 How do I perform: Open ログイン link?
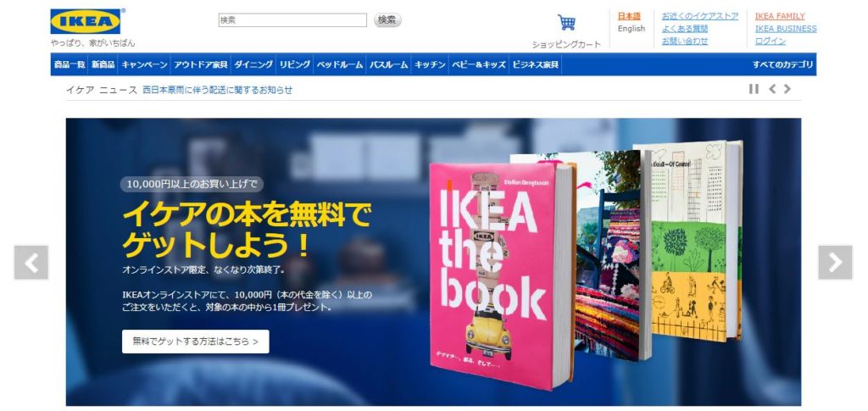[770, 41]
